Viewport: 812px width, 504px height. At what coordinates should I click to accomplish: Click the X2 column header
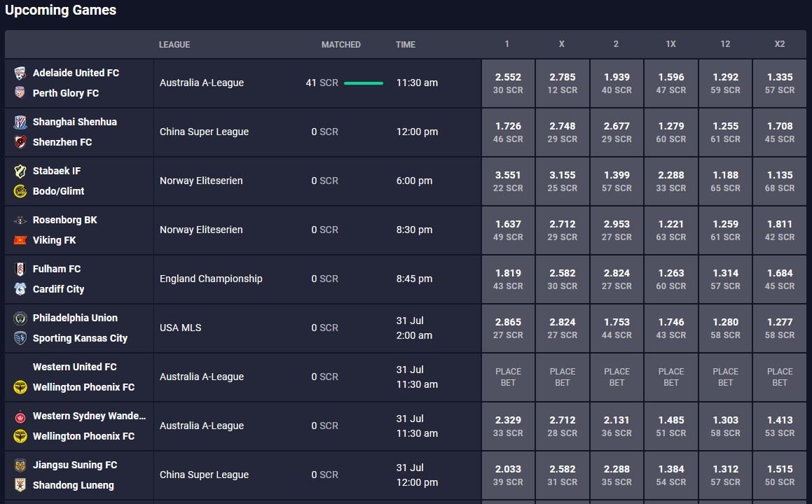[x=779, y=44]
